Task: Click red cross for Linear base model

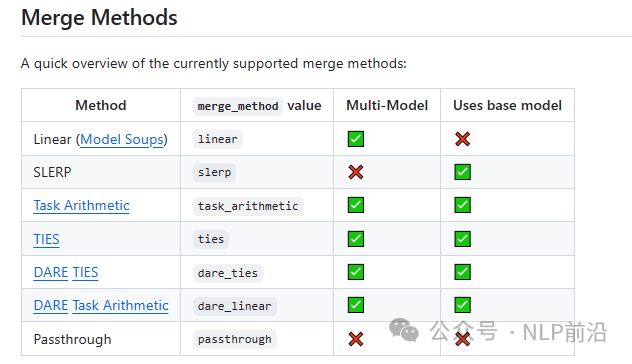Action: click(x=462, y=139)
